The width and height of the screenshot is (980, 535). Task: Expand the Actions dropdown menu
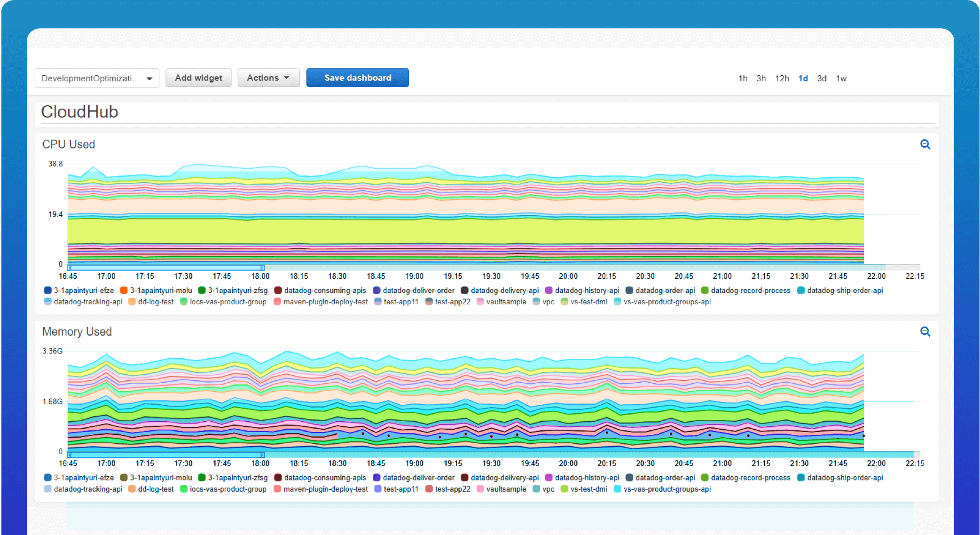point(268,78)
